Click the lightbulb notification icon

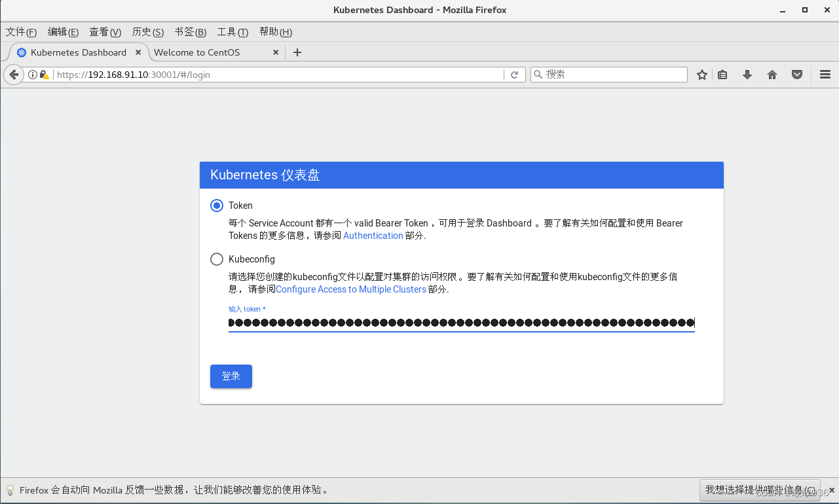coord(10,490)
